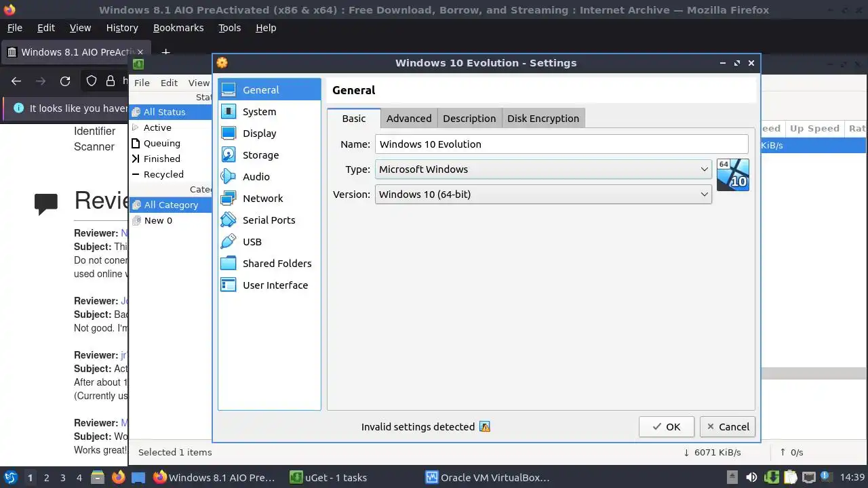868x488 pixels.
Task: Open the Audio settings category
Action: [269, 176]
